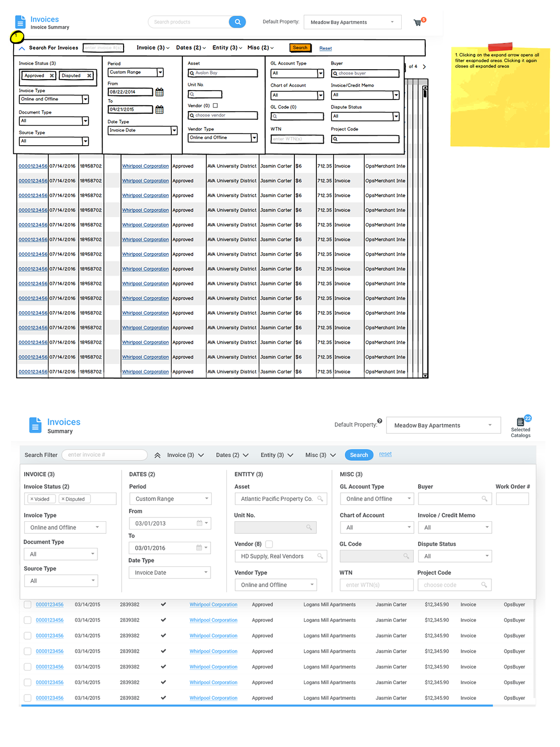
Task: Click the help question mark beside Default Property
Action: click(380, 421)
